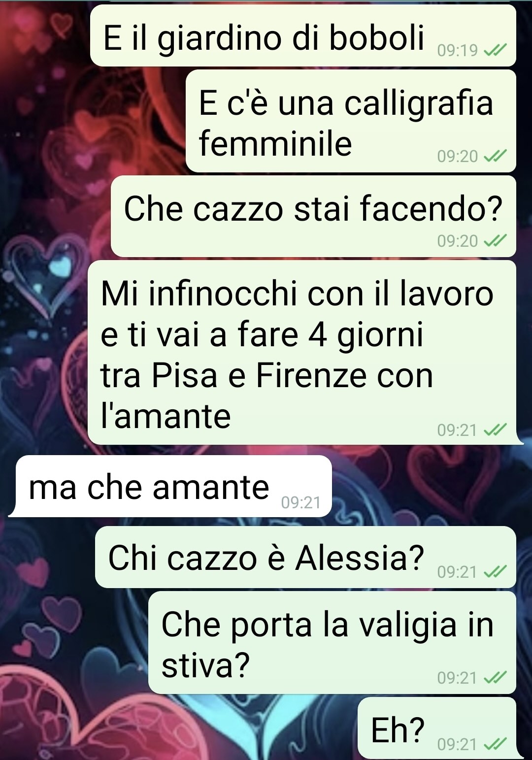Select the 'E il giardino di boboli' message bubble

(x=303, y=35)
